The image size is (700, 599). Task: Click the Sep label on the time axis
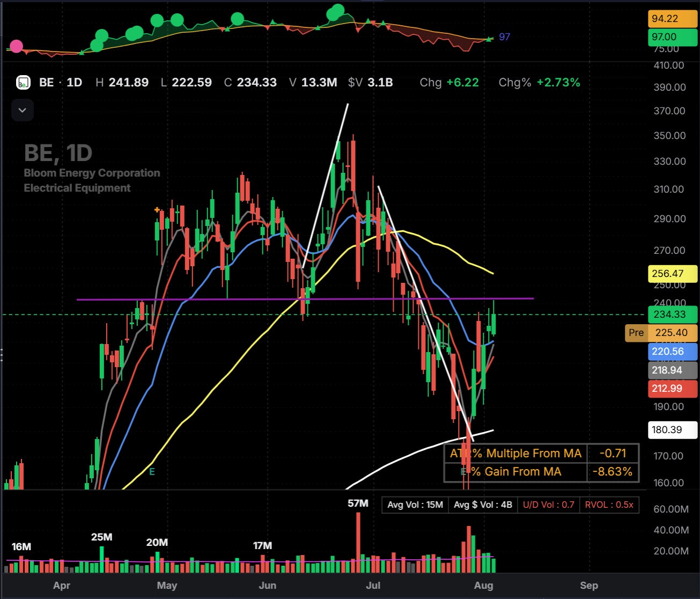[589, 586]
